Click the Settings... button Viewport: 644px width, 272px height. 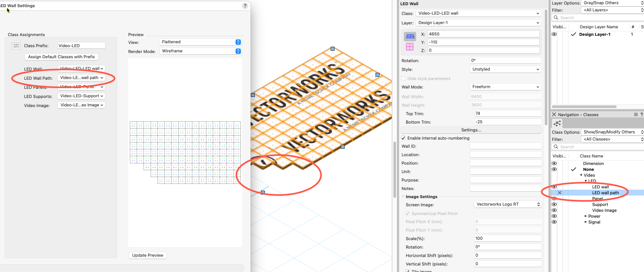click(471, 130)
